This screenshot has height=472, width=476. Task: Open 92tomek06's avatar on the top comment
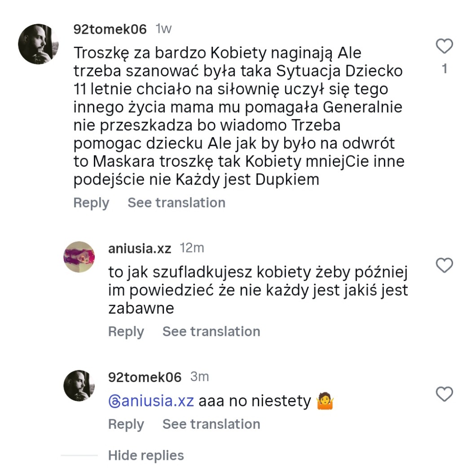(38, 44)
